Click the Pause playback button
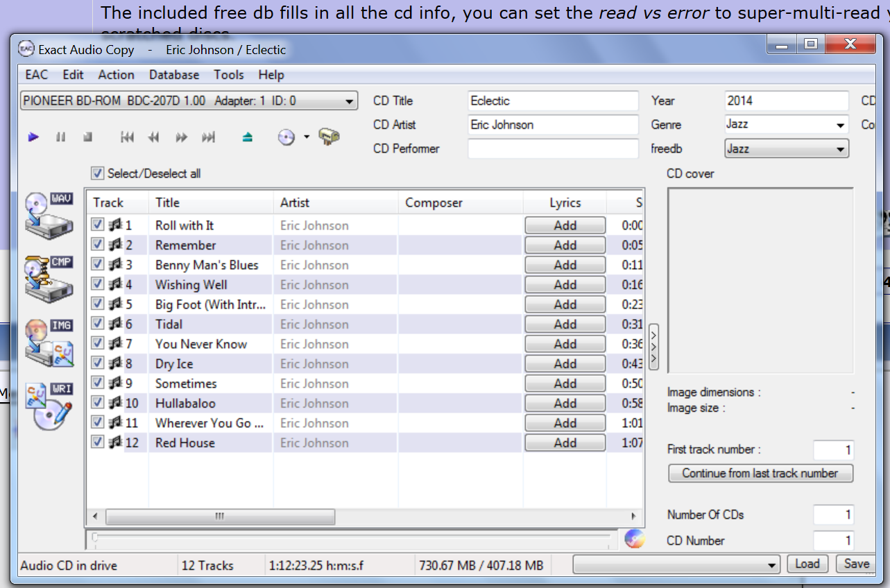890x588 pixels. 60,137
